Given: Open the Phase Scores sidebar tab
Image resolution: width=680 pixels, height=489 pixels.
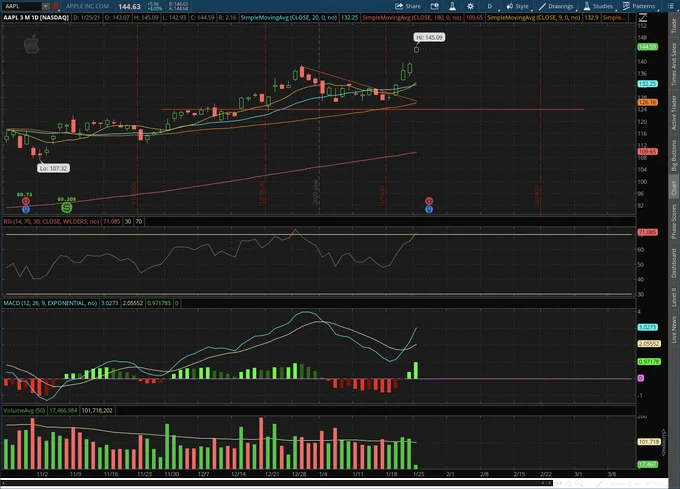Looking at the screenshot, I should (x=673, y=222).
